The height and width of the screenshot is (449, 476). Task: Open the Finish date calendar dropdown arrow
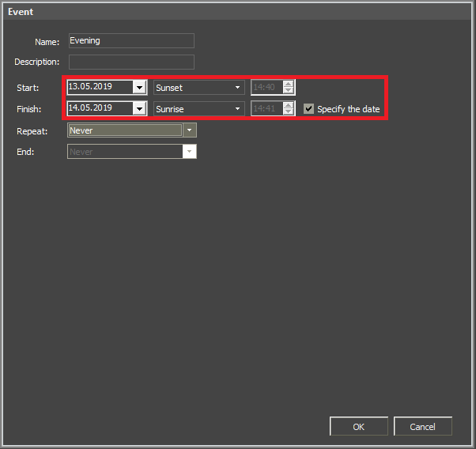point(140,109)
